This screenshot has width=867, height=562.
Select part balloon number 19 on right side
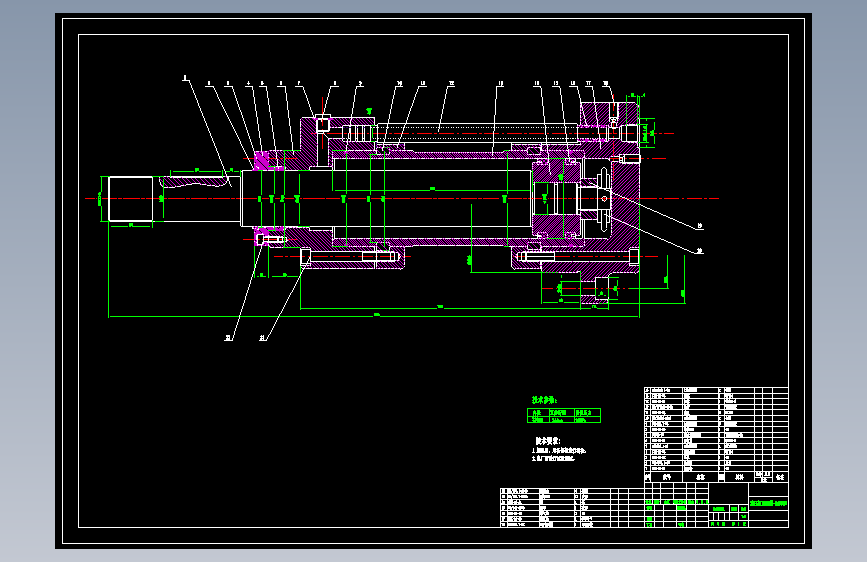click(699, 226)
